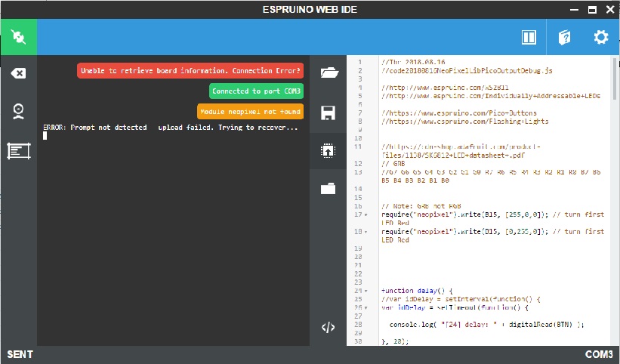
Task: Click the setTimeout code on line 26
Action: 455,307
